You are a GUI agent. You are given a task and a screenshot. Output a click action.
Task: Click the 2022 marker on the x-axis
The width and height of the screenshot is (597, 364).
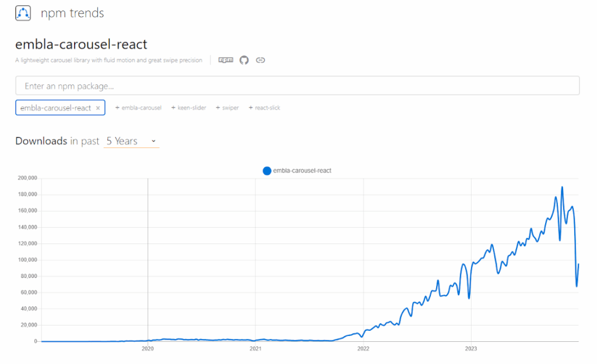tap(363, 348)
